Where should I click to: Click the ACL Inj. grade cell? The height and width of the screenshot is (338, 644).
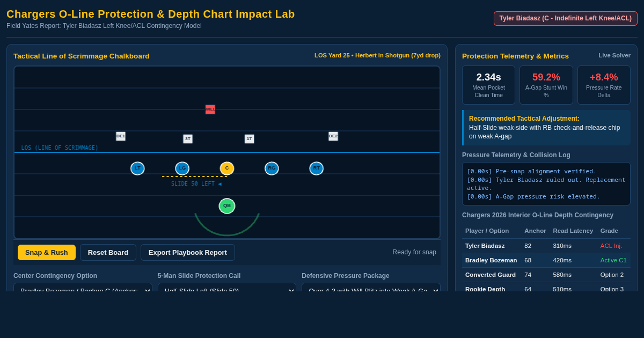611,246
